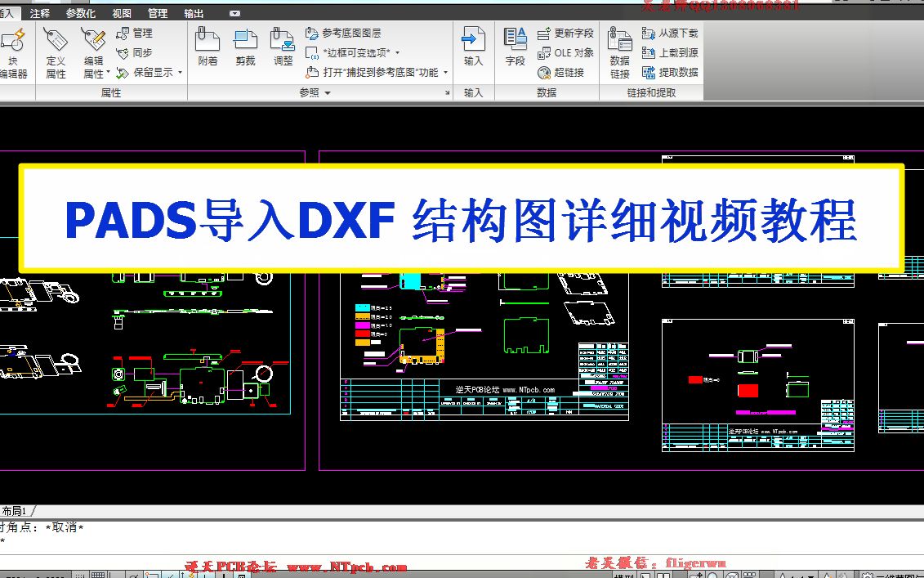
Task: Select magenta legend swatch in the drawing
Action: pos(363,325)
